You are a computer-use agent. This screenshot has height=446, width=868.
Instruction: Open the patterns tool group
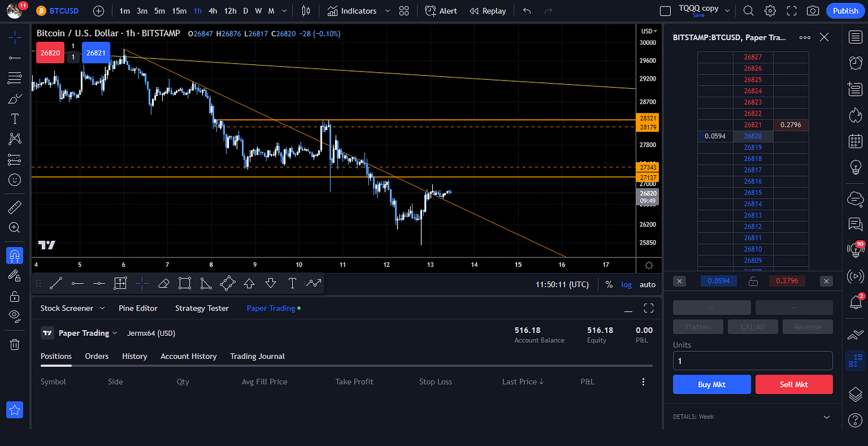point(15,139)
